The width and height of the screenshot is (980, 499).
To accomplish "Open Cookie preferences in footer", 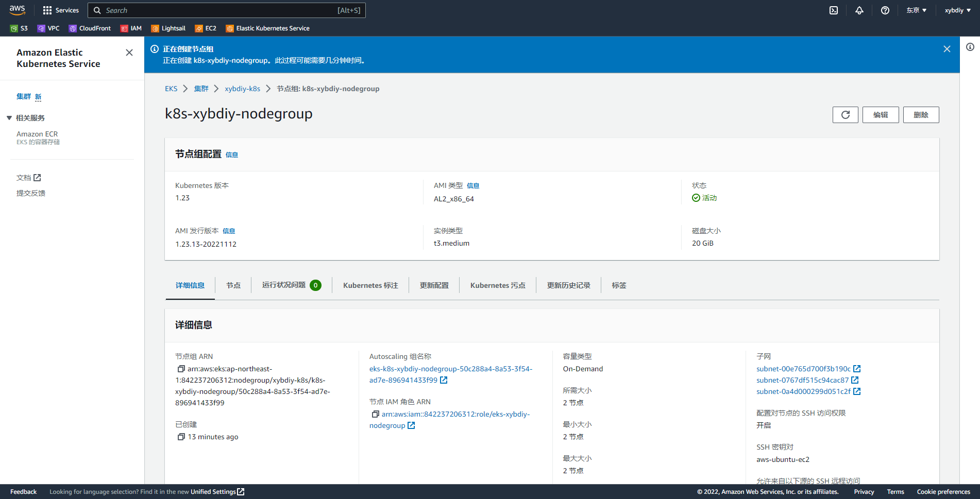I will [943, 492].
